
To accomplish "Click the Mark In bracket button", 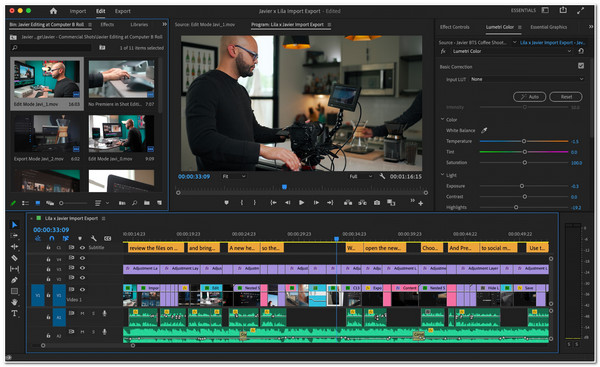I will [x=241, y=203].
